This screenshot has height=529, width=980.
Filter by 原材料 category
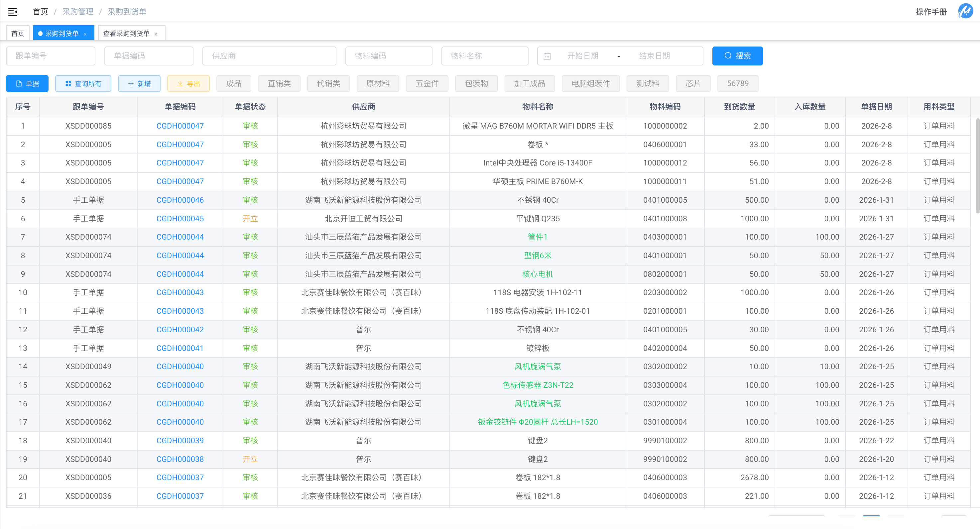pyautogui.click(x=377, y=84)
